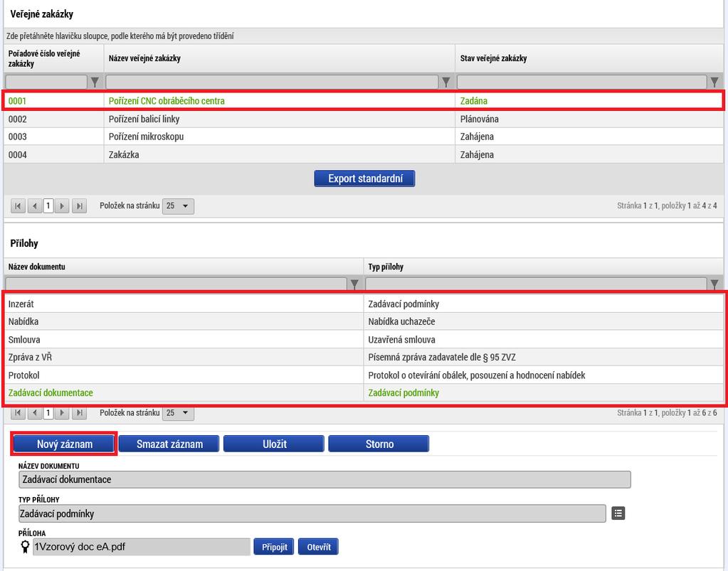Viewport: 728px width, 571px height.
Task: Click filter input under Pořadové číslo veřejné zakázky
Action: pyautogui.click(x=46, y=82)
